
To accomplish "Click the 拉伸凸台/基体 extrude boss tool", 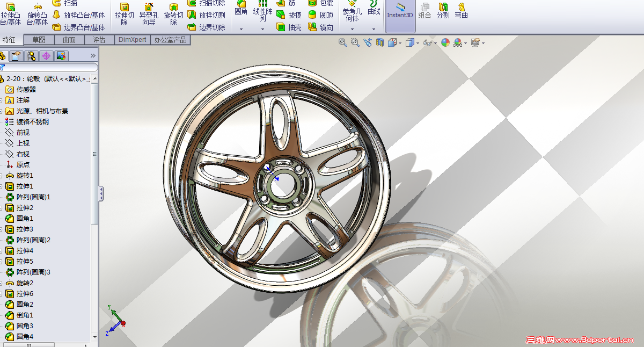I will pyautogui.click(x=11, y=14).
